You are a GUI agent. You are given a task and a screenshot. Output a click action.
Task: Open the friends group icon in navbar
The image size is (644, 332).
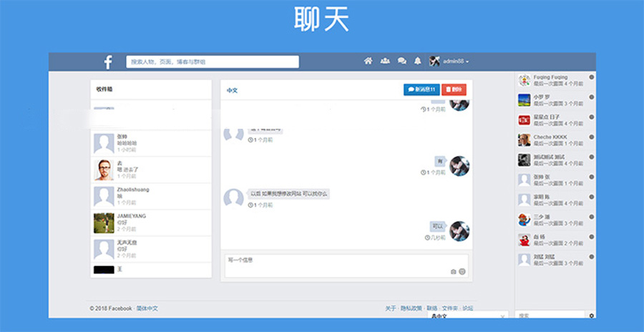pos(385,62)
